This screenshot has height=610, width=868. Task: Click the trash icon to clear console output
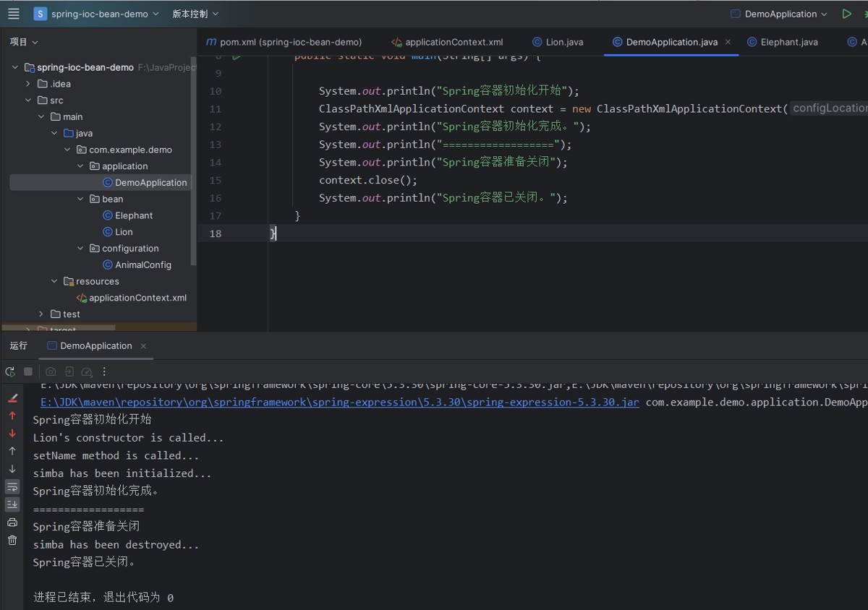pyautogui.click(x=12, y=540)
